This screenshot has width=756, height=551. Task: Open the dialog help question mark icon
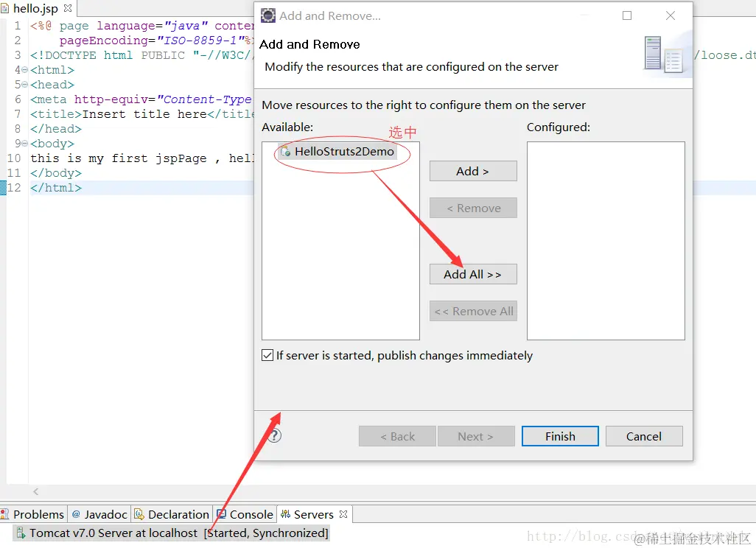click(x=274, y=436)
